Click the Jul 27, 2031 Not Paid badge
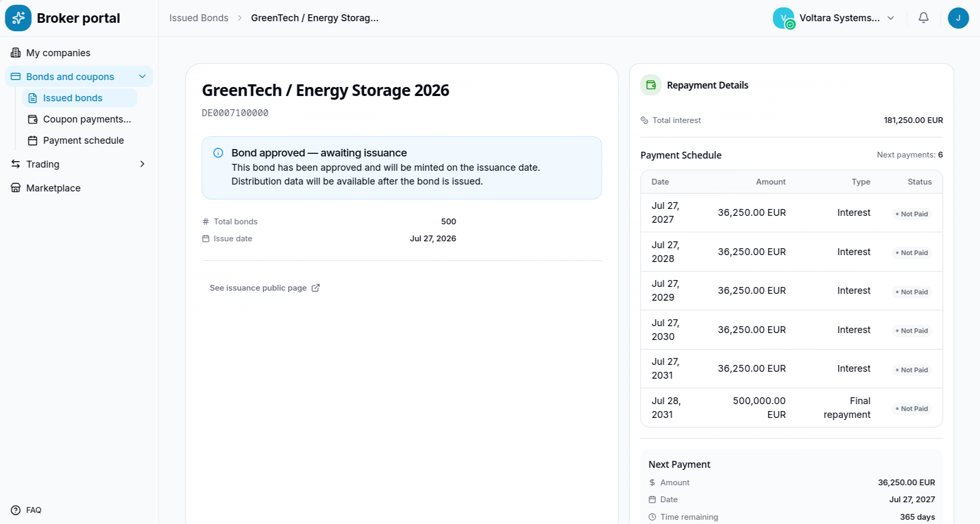Screen dimensions: 980x524 click(x=912, y=370)
